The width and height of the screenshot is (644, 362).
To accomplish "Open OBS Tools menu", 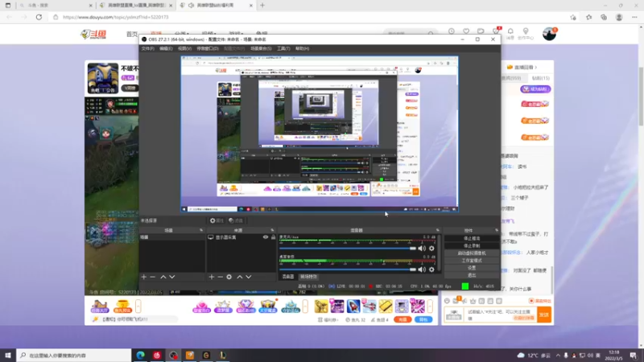I will click(x=283, y=48).
